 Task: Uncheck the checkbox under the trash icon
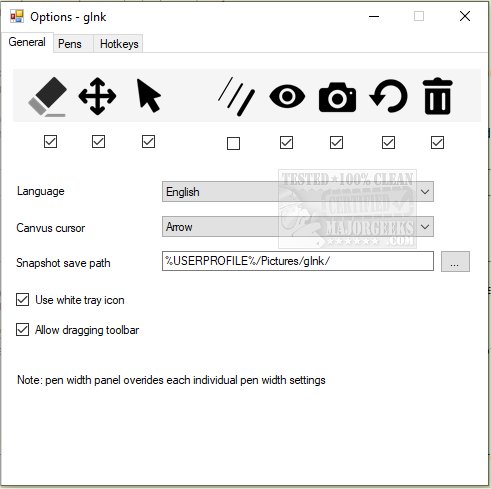click(437, 143)
